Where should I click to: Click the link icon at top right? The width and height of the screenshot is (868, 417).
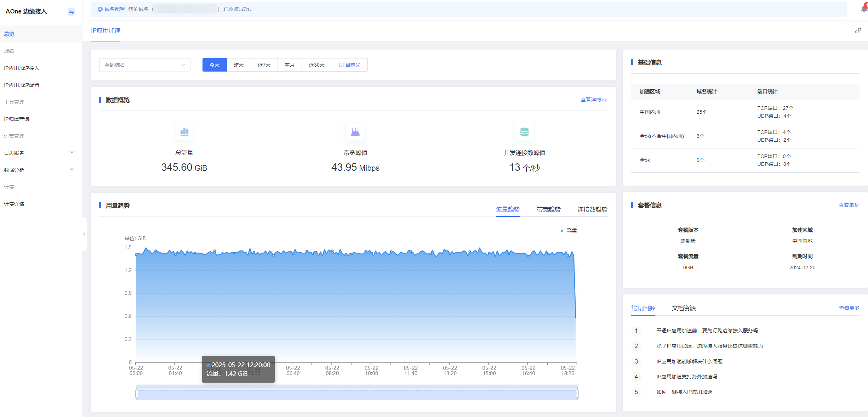pos(858,30)
